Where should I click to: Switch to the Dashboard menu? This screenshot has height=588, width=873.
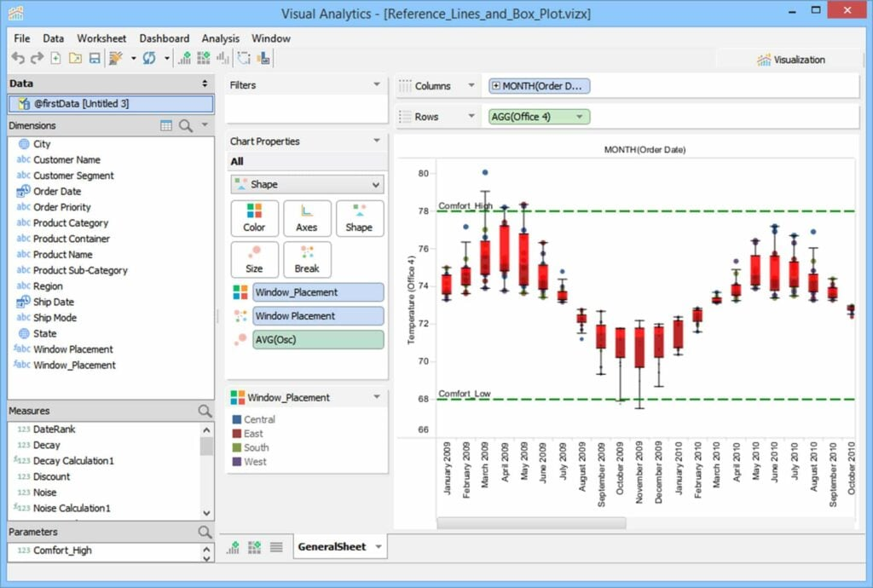pos(164,38)
